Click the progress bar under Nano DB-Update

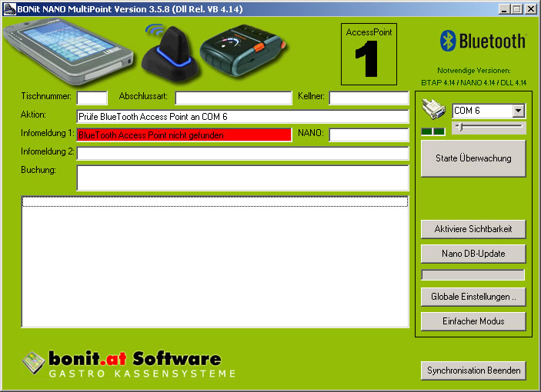[x=473, y=275]
